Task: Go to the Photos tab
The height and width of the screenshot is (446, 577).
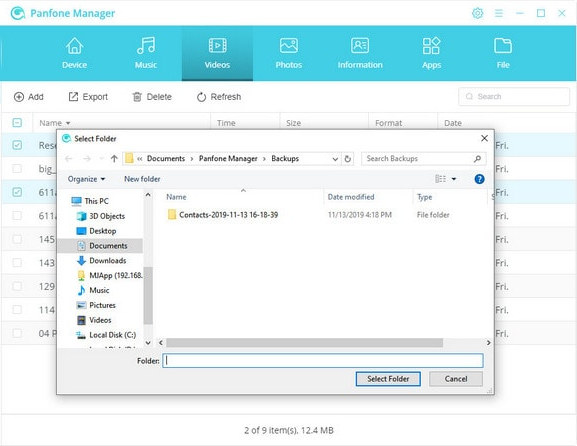Action: click(288, 53)
